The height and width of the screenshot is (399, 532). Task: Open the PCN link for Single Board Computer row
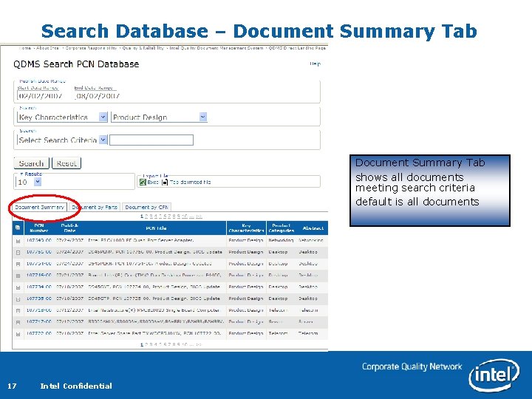click(x=39, y=310)
